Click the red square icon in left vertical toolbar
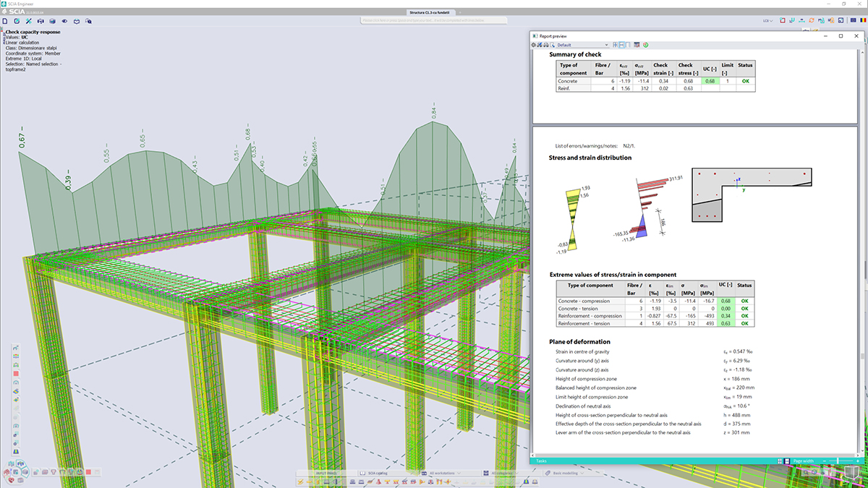 (15, 374)
